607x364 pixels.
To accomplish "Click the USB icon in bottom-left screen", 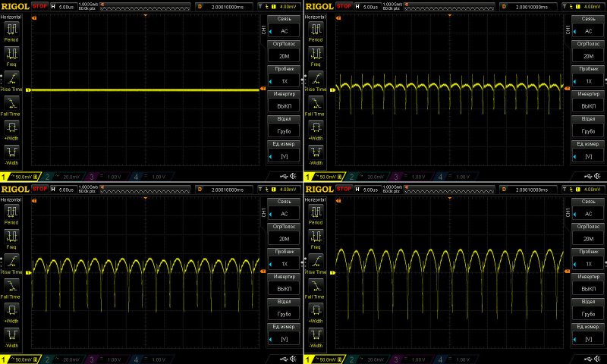I will pyautogui.click(x=284, y=359).
